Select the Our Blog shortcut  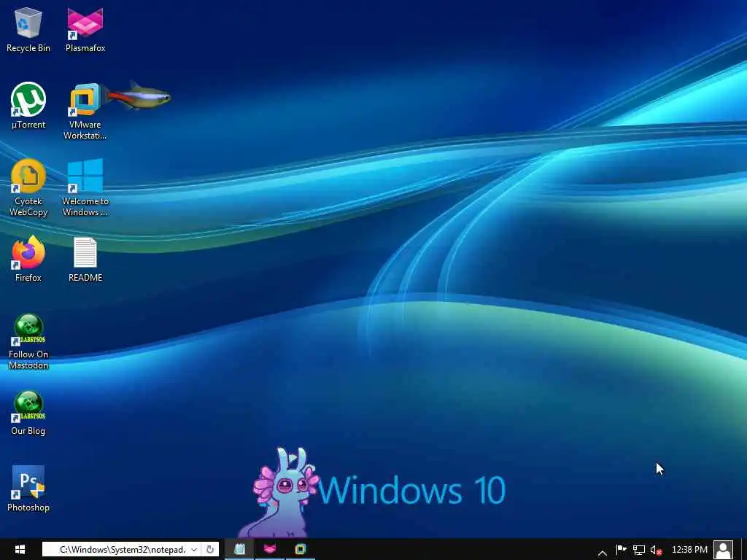point(28,413)
